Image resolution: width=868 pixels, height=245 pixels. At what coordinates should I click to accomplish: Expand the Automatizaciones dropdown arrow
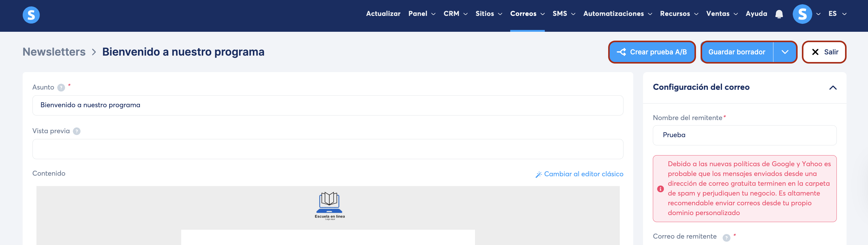(650, 14)
